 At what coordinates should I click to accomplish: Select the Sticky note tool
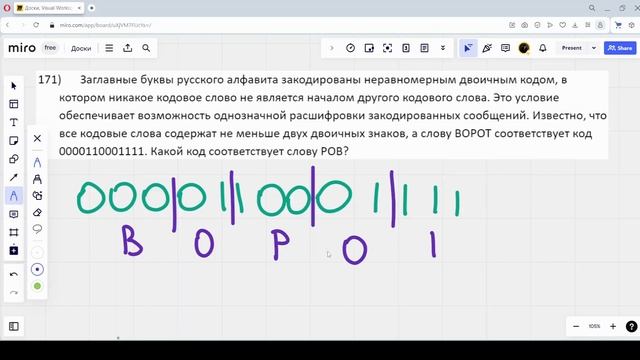[x=14, y=141]
